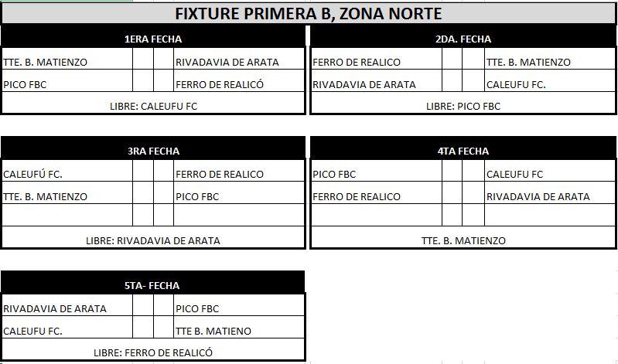The width and height of the screenshot is (618, 364).
Task: Select "RIVADAVIA DE ARATA" in 5ta Fecha
Action: (55, 309)
